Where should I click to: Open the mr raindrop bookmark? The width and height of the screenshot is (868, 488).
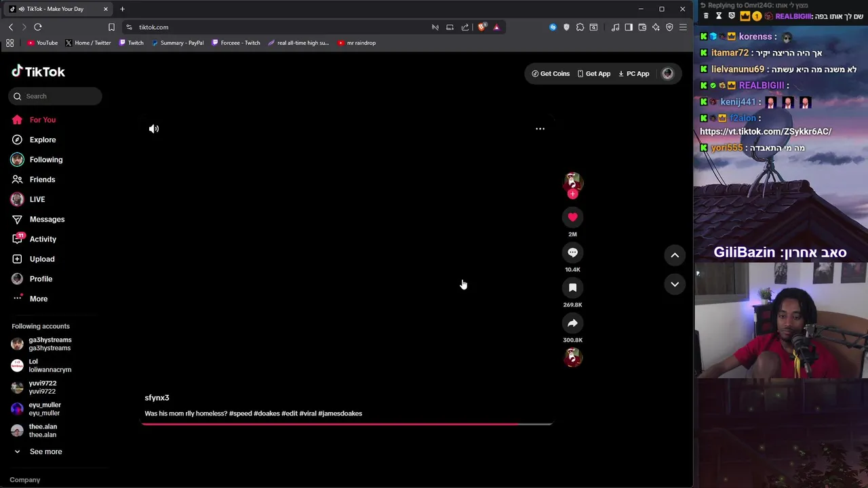click(357, 43)
